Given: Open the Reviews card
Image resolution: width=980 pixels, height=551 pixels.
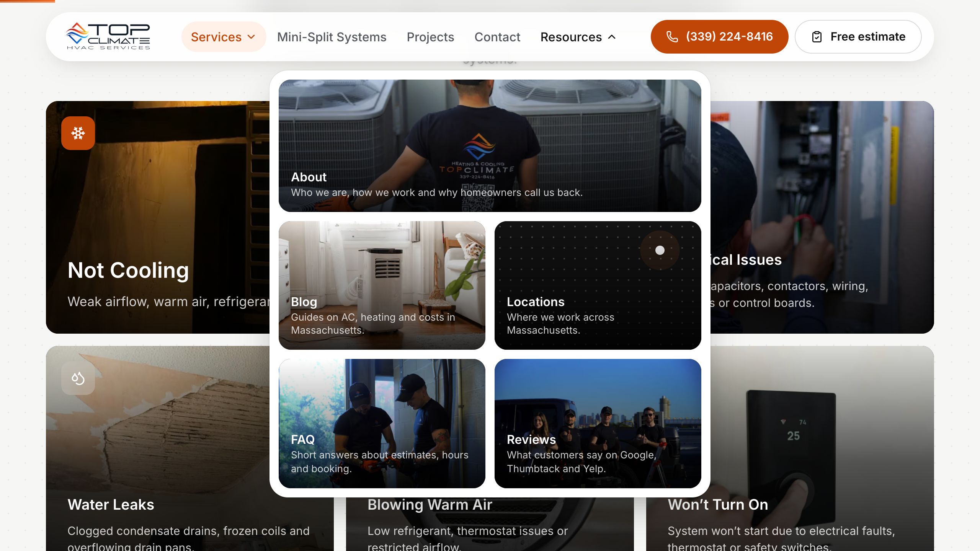Looking at the screenshot, I should 598,424.
